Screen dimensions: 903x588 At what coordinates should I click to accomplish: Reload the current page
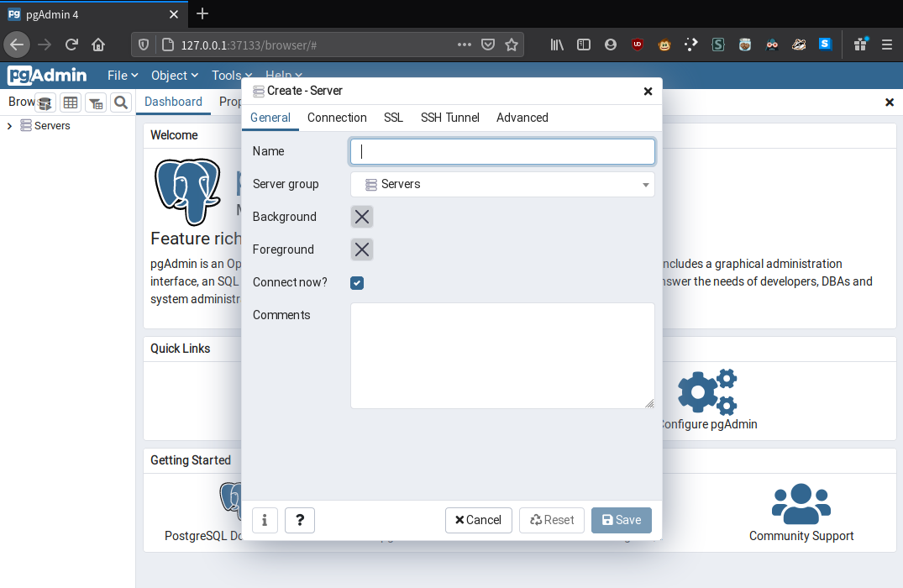(x=71, y=45)
